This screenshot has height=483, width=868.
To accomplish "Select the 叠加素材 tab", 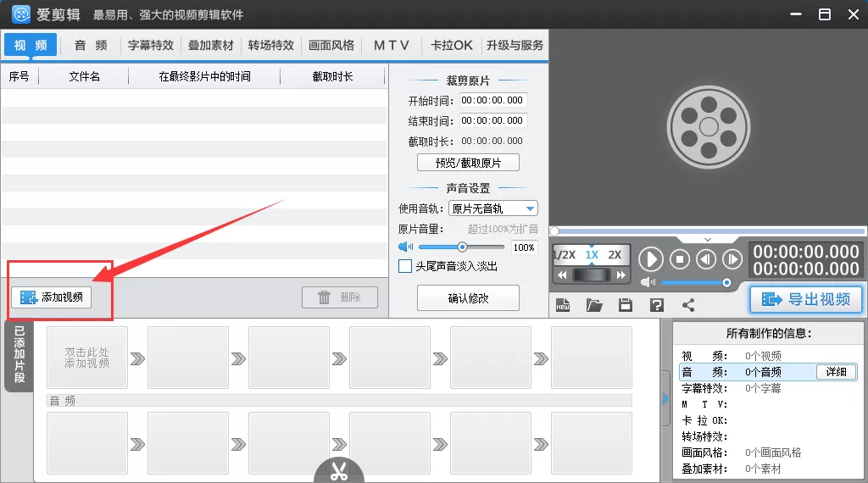I will pos(211,45).
